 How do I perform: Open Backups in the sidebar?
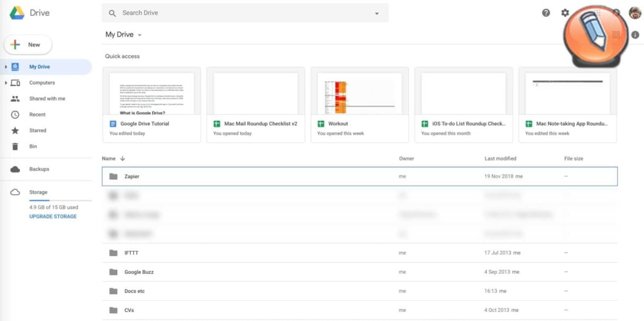[x=39, y=169]
